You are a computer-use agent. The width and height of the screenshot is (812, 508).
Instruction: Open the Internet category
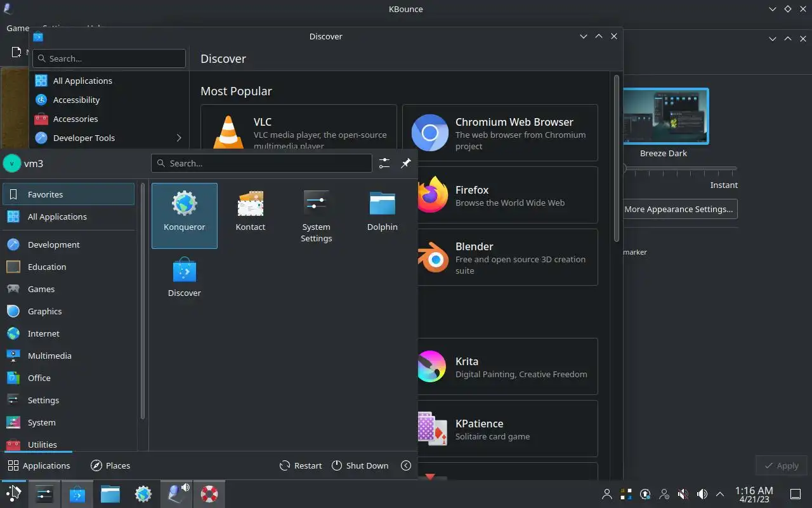tap(69, 333)
